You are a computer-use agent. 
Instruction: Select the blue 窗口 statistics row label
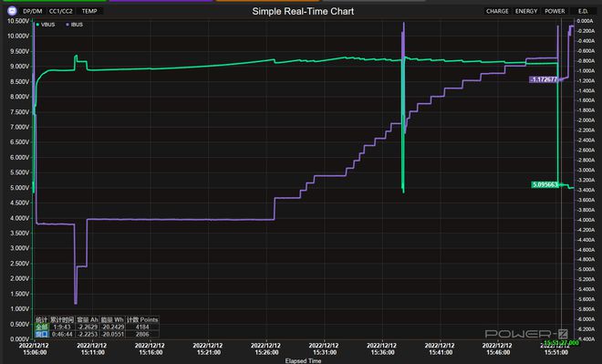[x=41, y=334]
